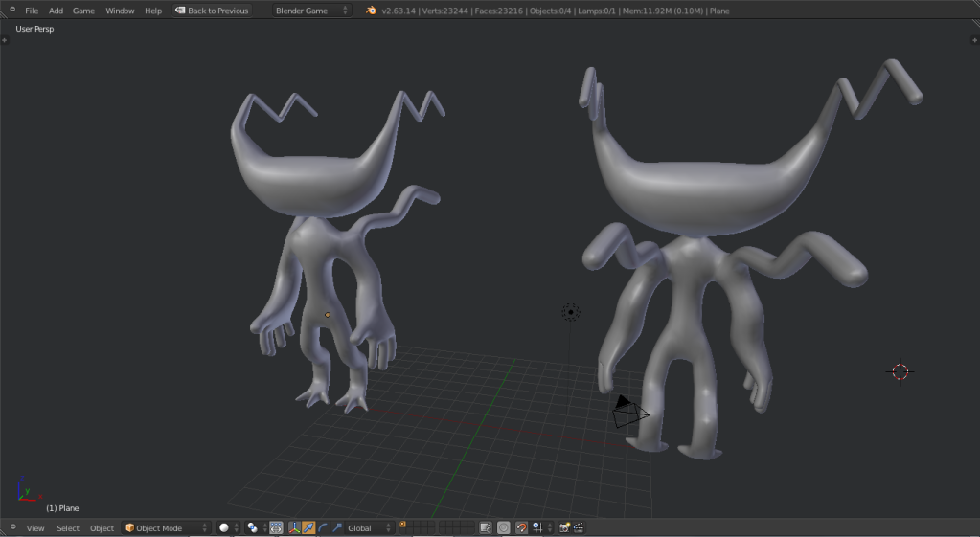Click the OpenGL render image camera icon
This screenshot has width=980, height=537.
(x=564, y=528)
